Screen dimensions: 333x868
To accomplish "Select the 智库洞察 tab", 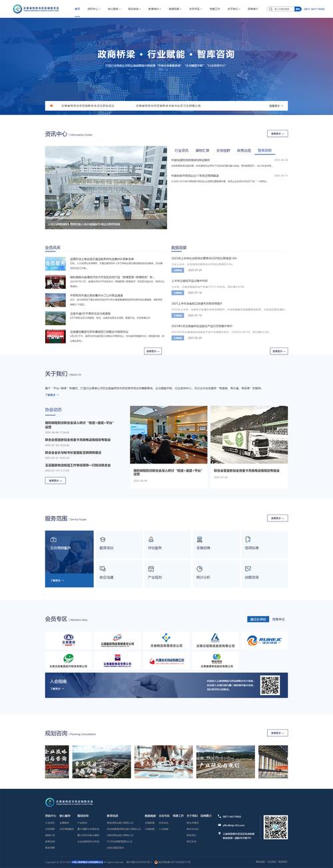I will point(264,150).
